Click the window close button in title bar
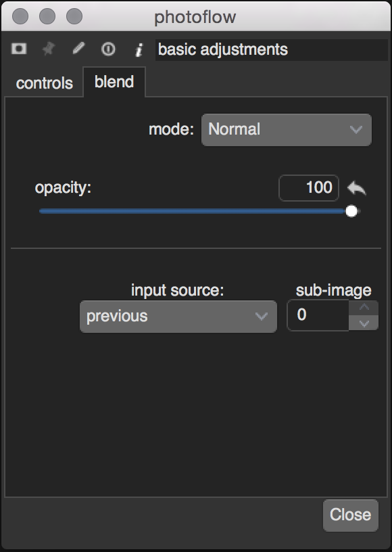The width and height of the screenshot is (392, 552). [x=20, y=16]
